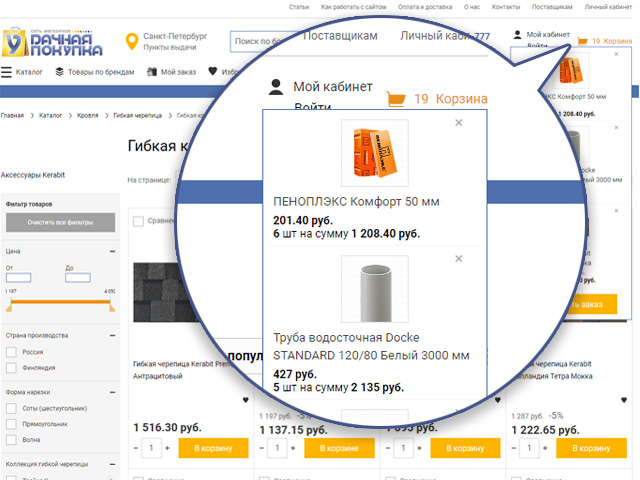Enable the Соты (шестиугольник) shape filter
640x480 pixels.
tap(11, 409)
